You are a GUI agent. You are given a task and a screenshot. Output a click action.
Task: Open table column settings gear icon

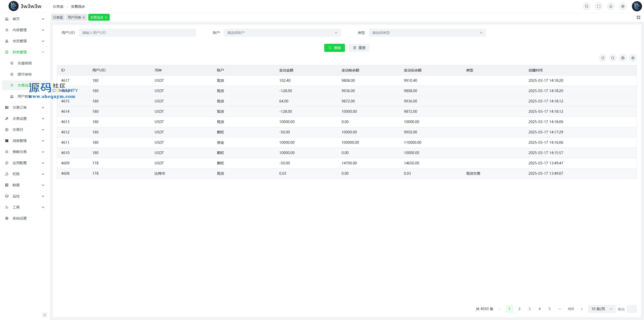633,58
